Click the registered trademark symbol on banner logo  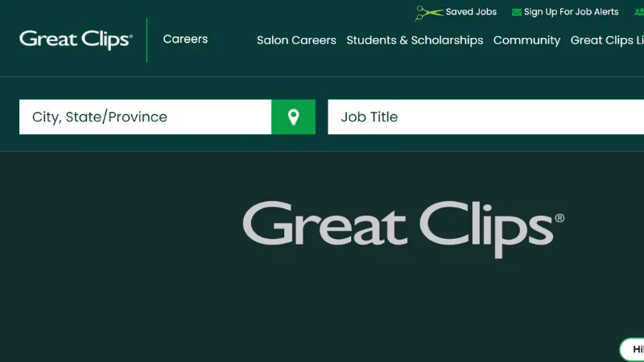(x=559, y=218)
